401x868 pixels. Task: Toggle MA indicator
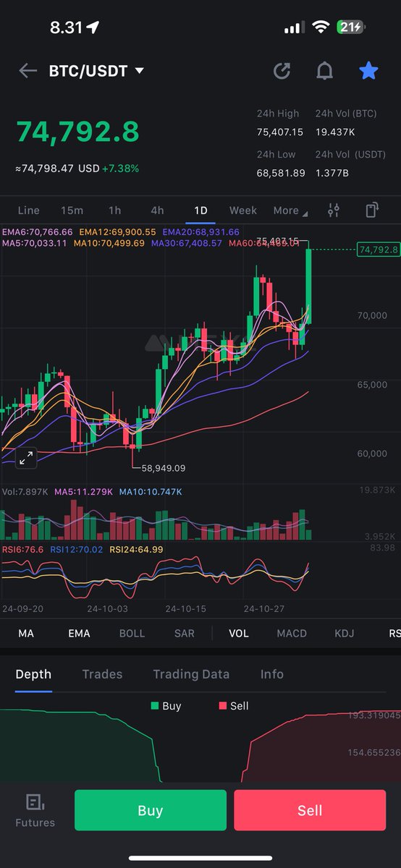26,633
